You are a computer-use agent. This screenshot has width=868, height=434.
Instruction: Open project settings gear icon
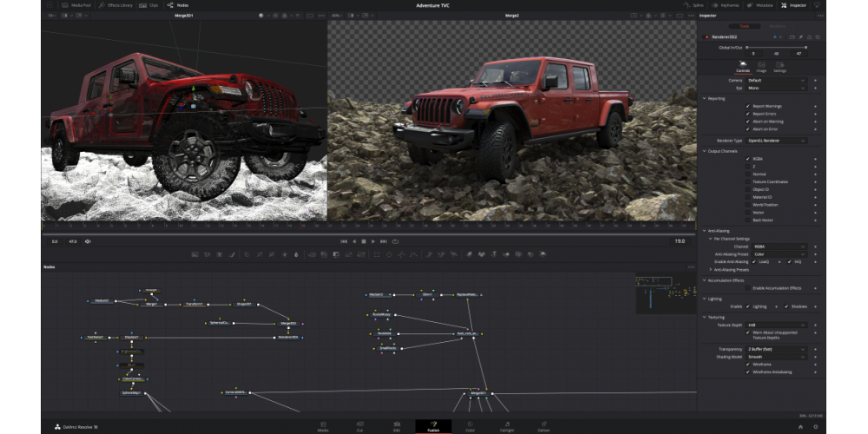[815, 427]
